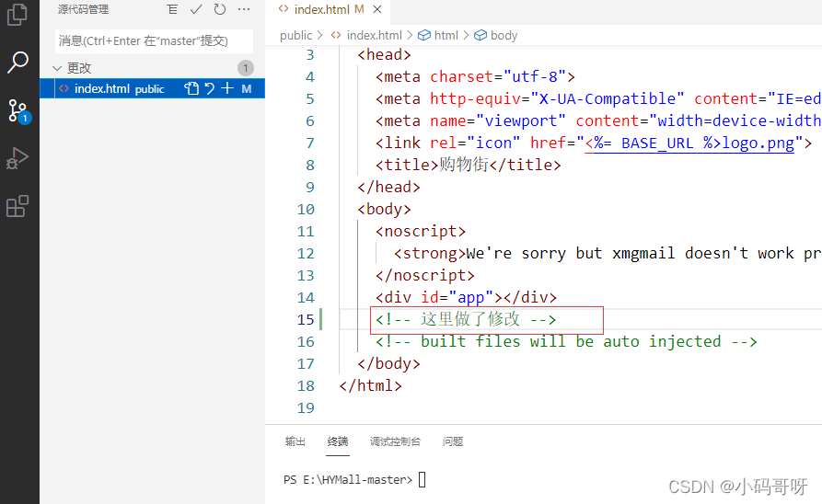Click line number 19 in gutter
The width and height of the screenshot is (822, 504).
coord(306,408)
